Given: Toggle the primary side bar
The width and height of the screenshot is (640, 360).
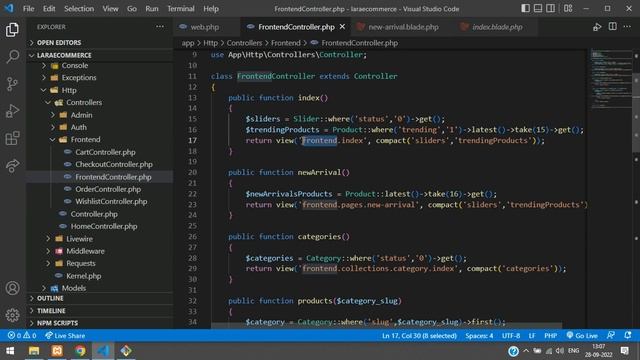Looking at the screenshot, I should pos(526,8).
